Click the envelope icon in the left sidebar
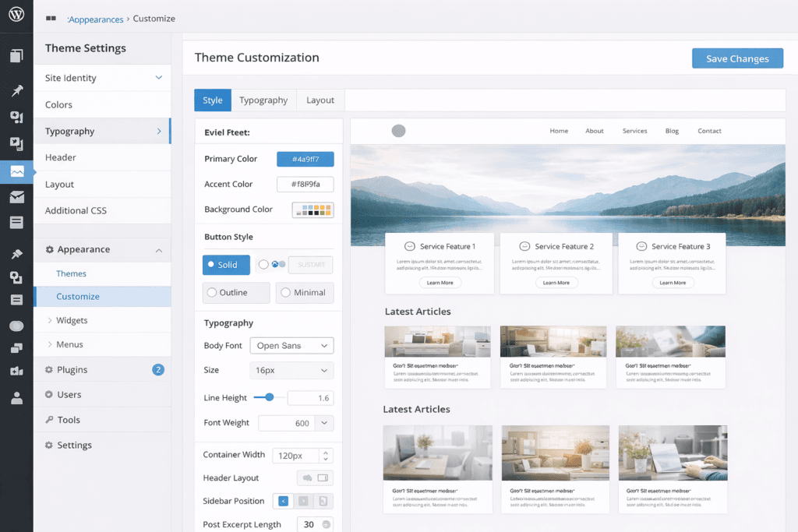798x532 pixels. (x=16, y=199)
